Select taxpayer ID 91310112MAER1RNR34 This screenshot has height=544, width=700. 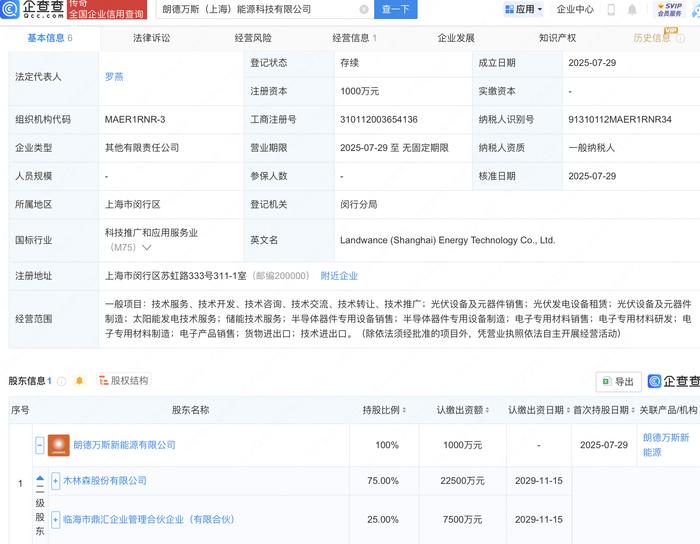[x=620, y=120]
